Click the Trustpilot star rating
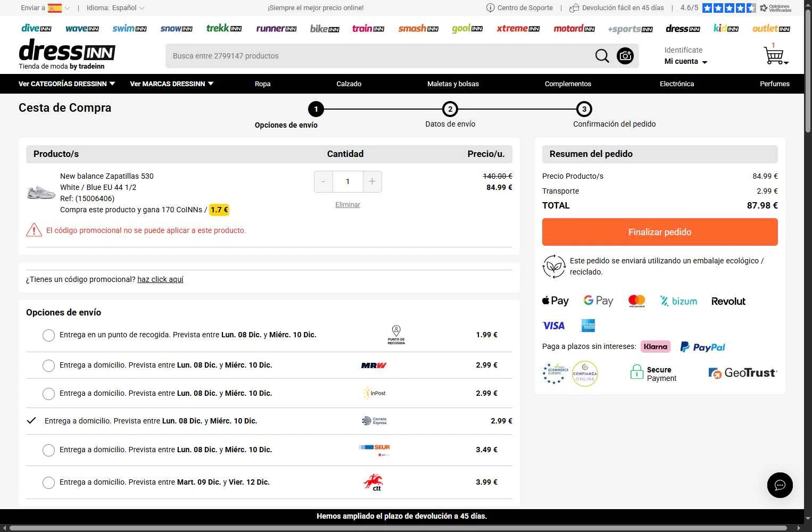 (x=728, y=8)
